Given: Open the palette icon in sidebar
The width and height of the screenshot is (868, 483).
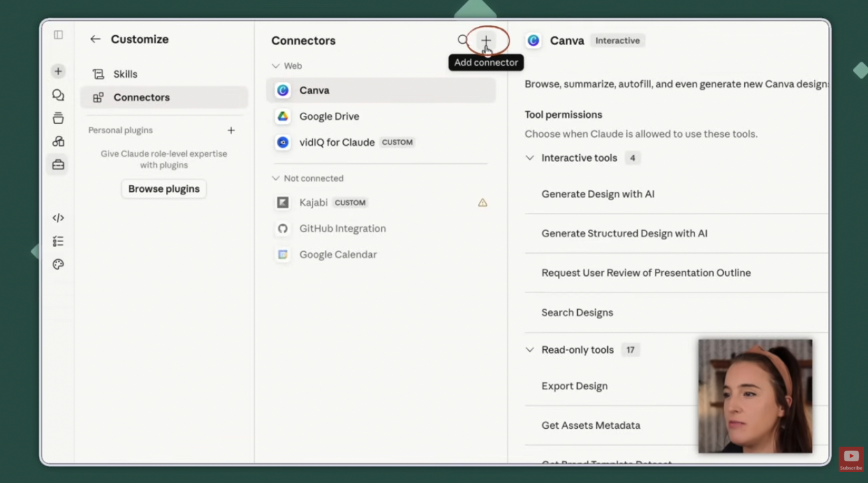Looking at the screenshot, I should [x=58, y=264].
